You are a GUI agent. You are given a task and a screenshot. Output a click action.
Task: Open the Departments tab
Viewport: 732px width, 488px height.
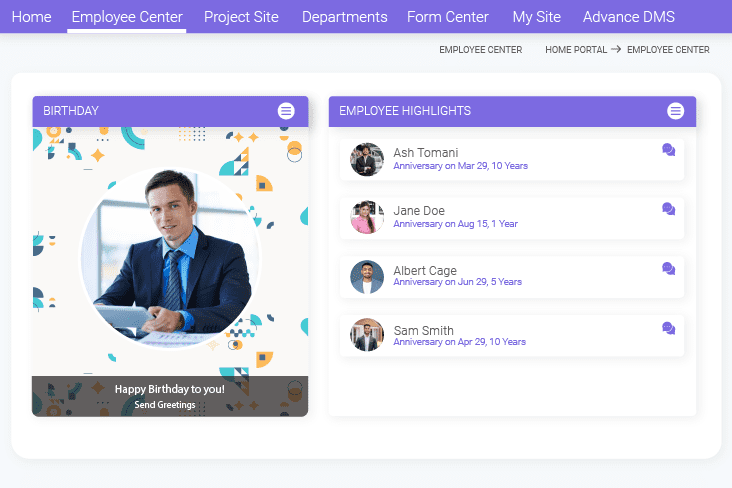tap(345, 17)
